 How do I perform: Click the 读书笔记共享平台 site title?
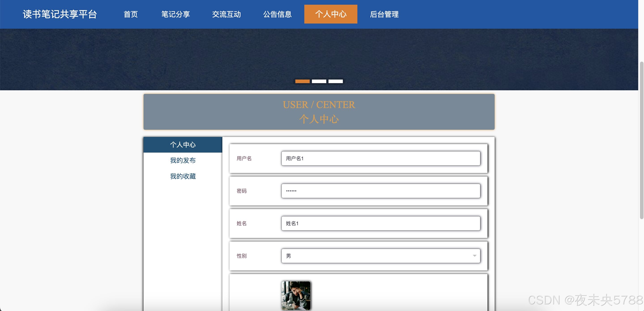click(60, 14)
